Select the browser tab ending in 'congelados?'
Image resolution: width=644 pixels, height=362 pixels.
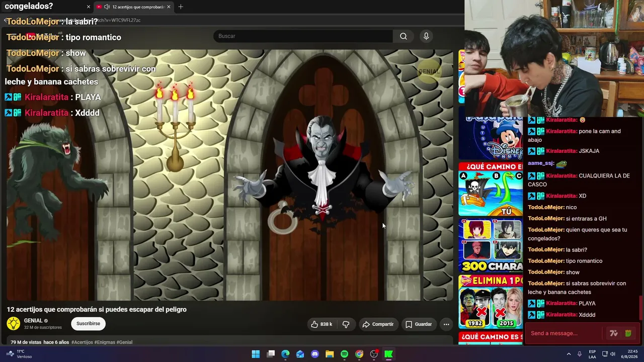[x=46, y=7]
